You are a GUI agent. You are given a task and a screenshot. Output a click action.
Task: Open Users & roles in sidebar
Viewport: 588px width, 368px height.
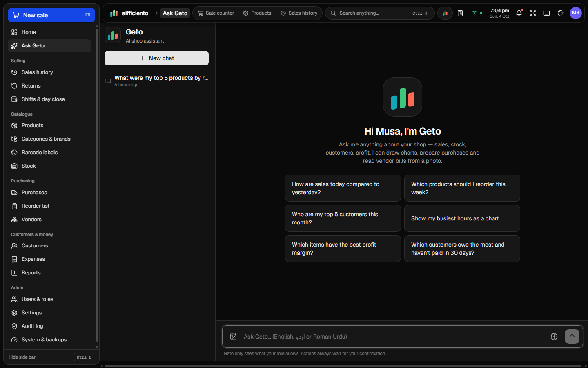(x=49, y=299)
